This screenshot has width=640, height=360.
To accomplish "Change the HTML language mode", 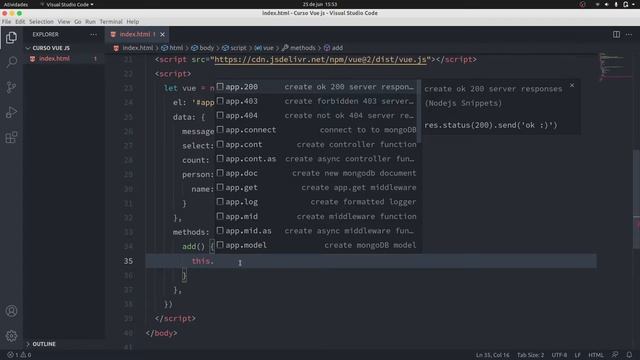I will 596,355.
